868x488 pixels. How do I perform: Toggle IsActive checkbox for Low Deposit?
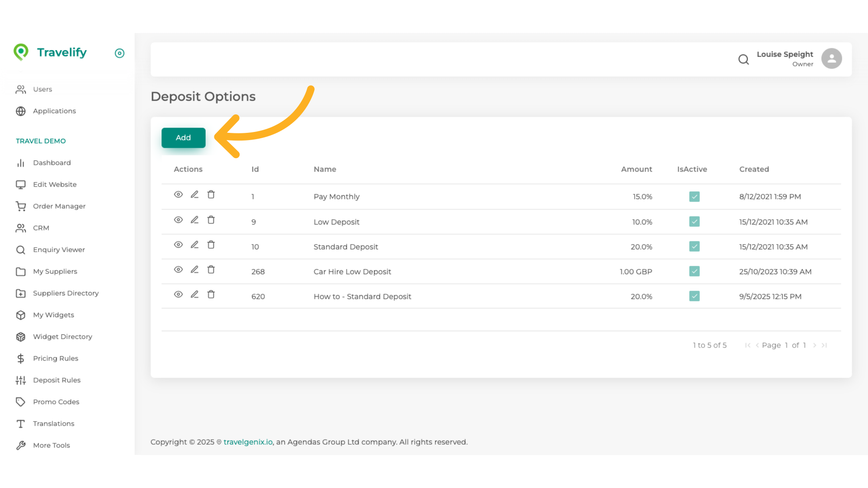coord(694,222)
